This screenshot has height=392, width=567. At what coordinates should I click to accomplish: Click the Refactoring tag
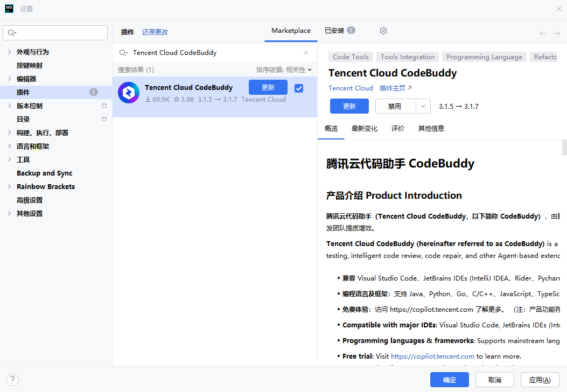(543, 57)
